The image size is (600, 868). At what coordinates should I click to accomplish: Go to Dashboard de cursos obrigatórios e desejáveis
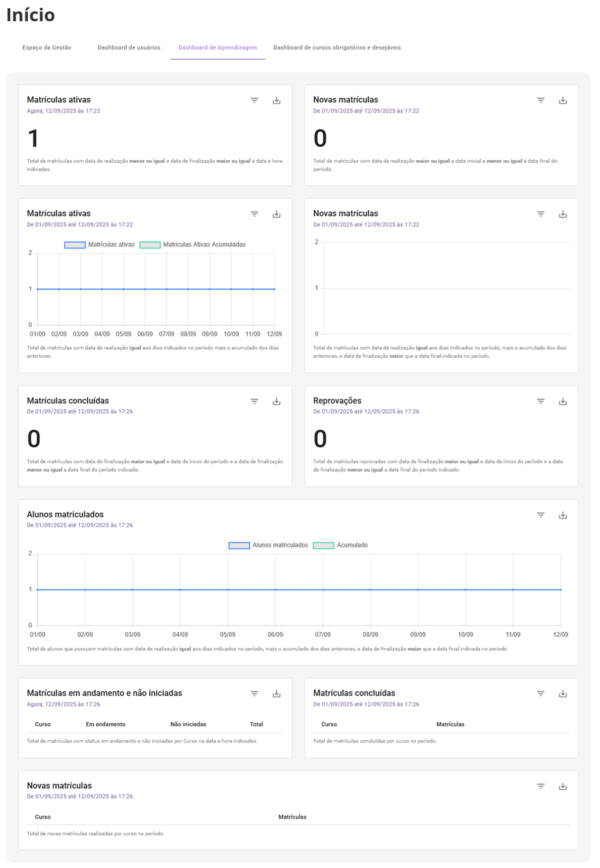(337, 48)
